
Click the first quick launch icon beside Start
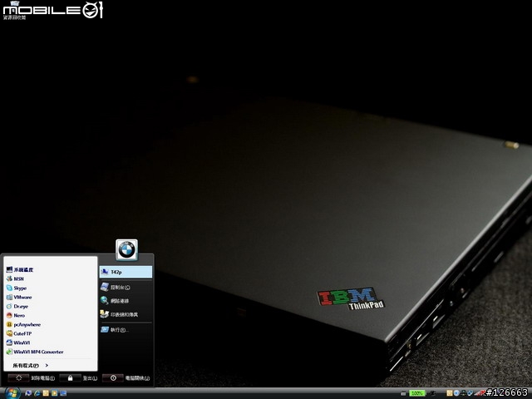tap(28, 393)
